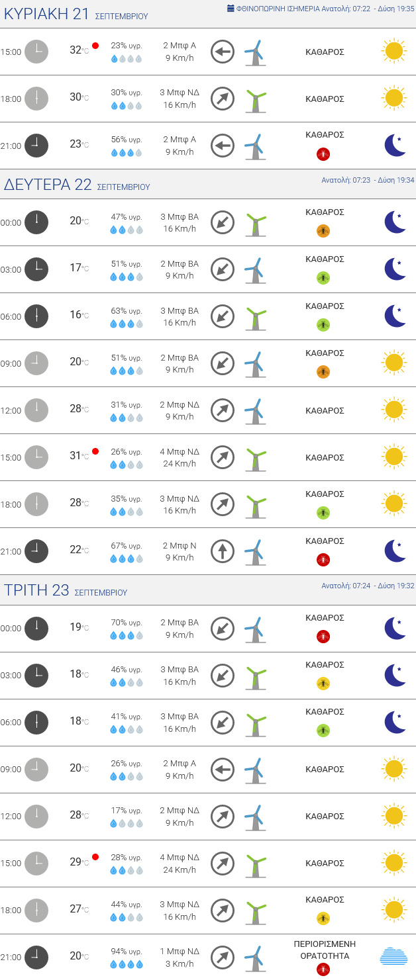Click the sun icon for Sunday 15:00
The image size is (416, 980).
393,52
